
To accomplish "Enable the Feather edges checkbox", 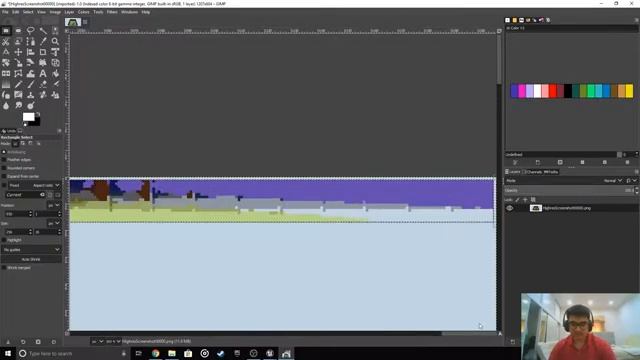I will 4,160.
